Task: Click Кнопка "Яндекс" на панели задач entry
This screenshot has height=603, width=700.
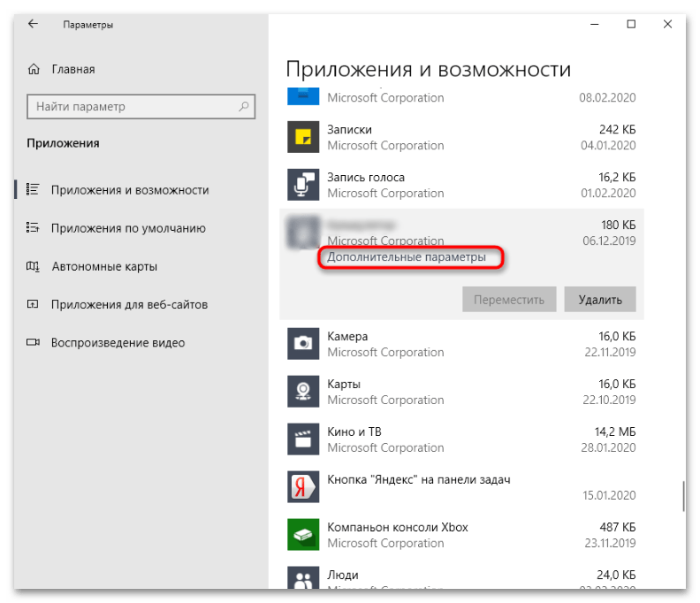Action: pyautogui.click(x=419, y=480)
